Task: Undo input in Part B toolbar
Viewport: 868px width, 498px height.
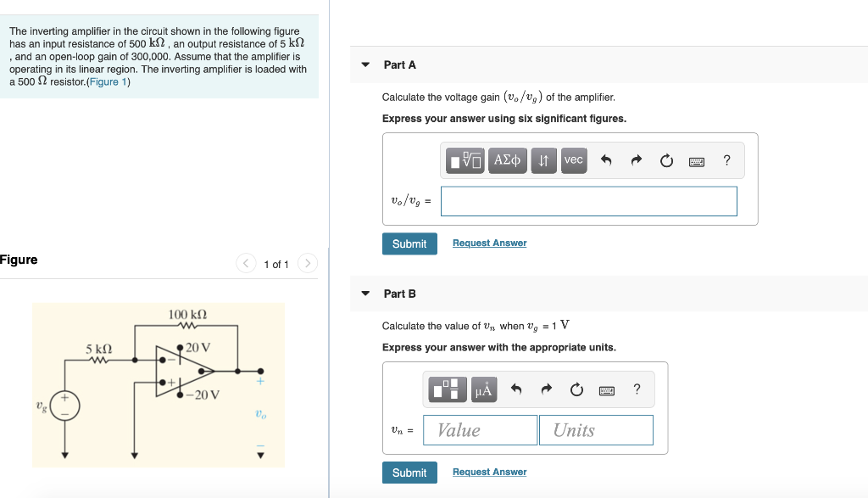Action: pyautogui.click(x=515, y=389)
